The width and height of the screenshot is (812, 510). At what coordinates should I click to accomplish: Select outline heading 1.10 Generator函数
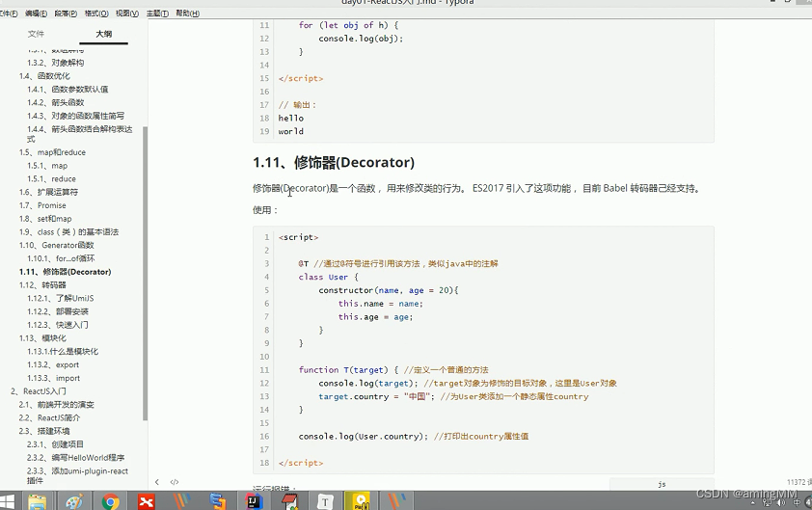click(x=57, y=246)
